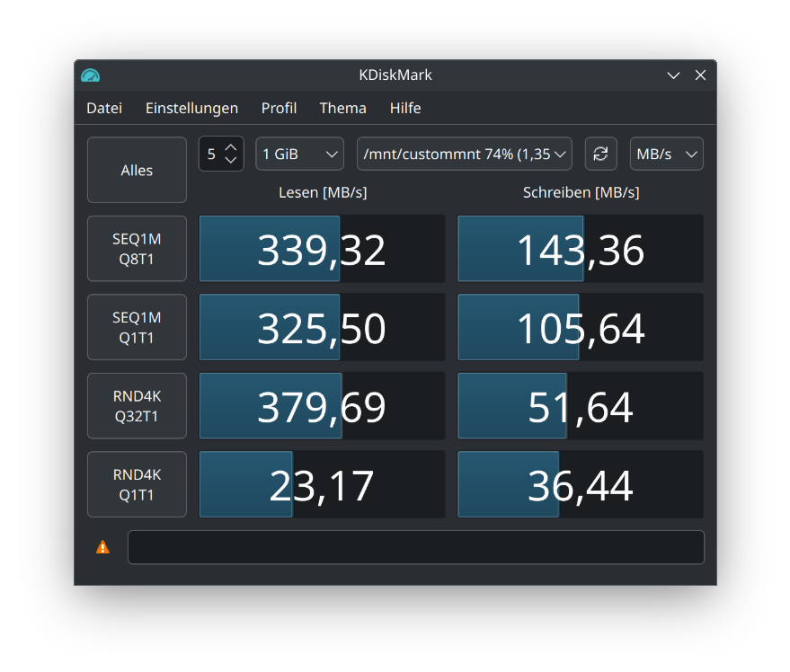Run the RND4K Q32T1 benchmark

(x=137, y=405)
